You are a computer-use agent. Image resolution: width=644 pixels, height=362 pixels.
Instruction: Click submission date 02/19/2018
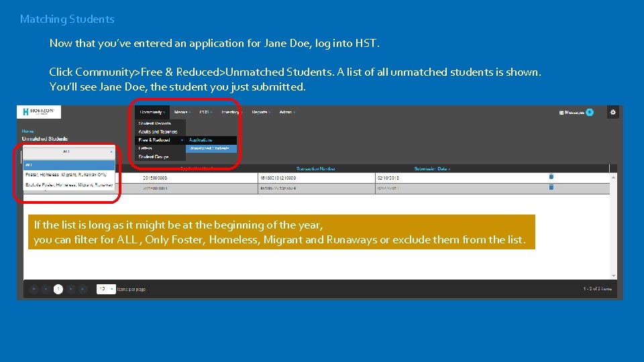pyautogui.click(x=388, y=178)
